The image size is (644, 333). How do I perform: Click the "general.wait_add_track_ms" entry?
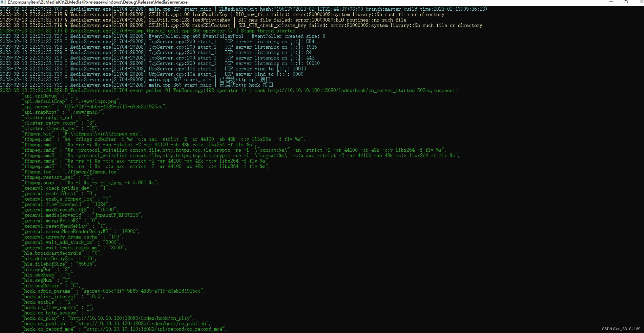pyautogui.click(x=72, y=242)
